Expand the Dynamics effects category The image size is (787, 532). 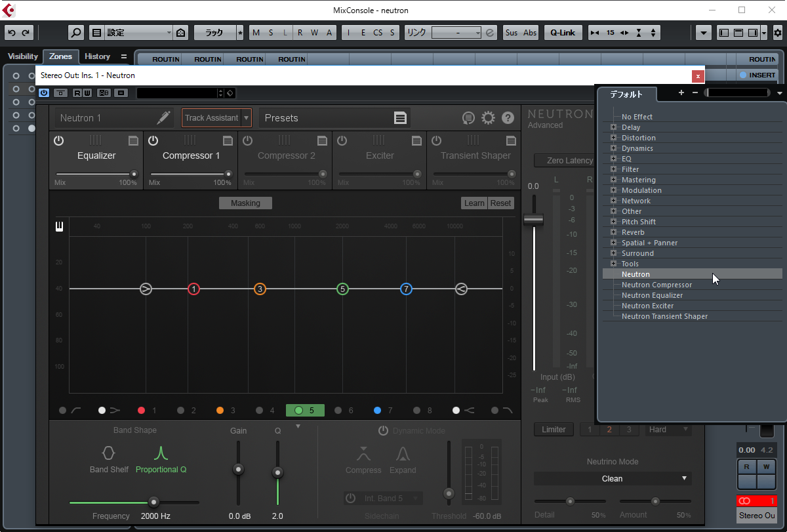[614, 148]
